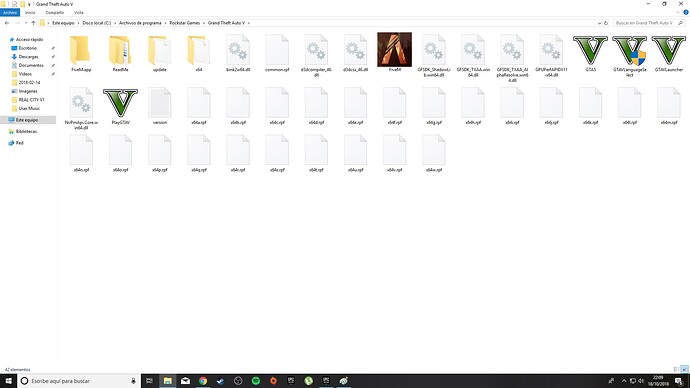
Task: Open Descargas in quick access
Action: click(29, 57)
